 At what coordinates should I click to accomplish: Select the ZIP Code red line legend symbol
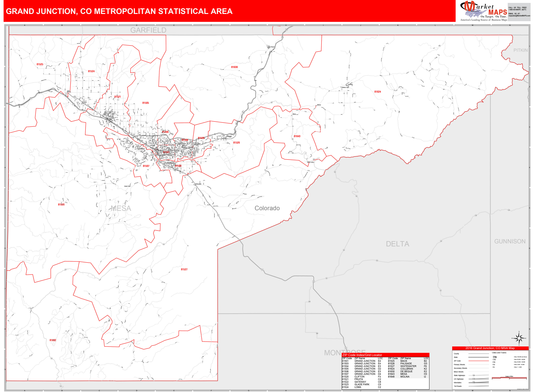coord(479,361)
